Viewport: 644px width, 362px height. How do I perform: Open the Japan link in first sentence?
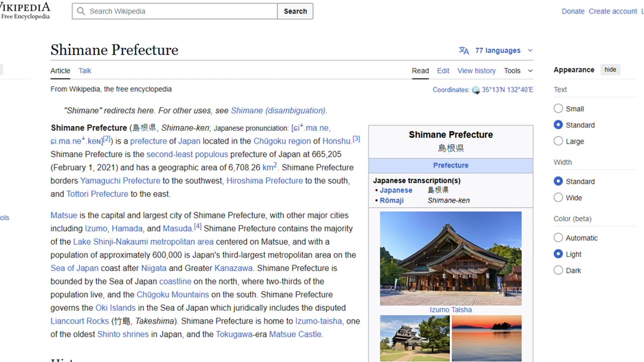[189, 141]
